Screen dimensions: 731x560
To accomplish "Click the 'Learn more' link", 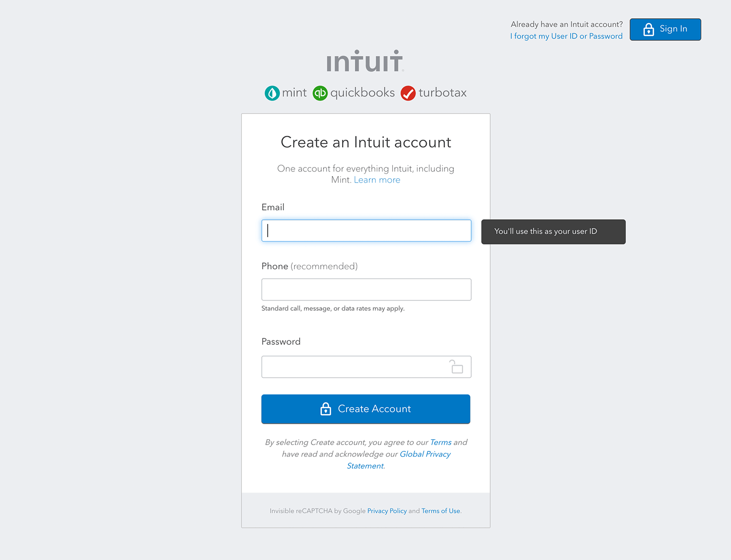I will 377,180.
